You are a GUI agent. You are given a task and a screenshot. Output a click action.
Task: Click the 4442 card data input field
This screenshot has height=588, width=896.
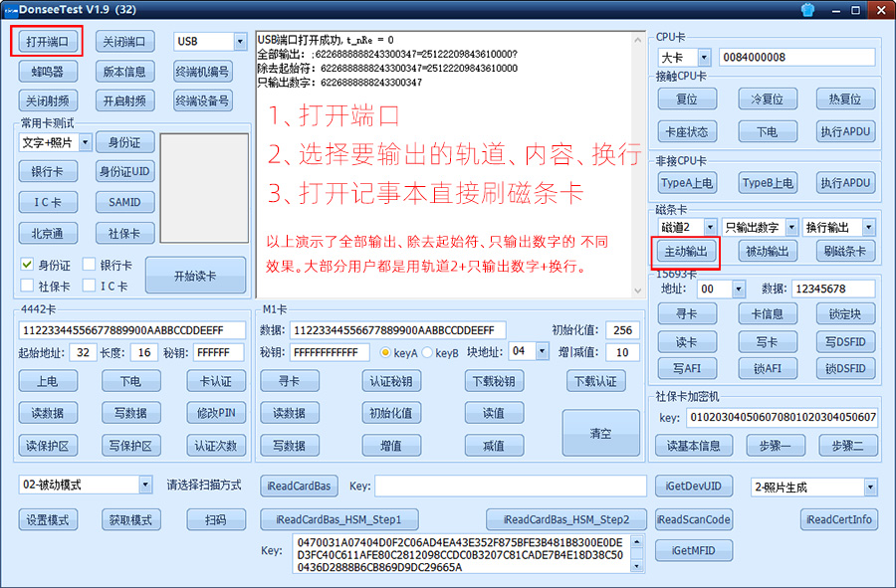coord(131,330)
